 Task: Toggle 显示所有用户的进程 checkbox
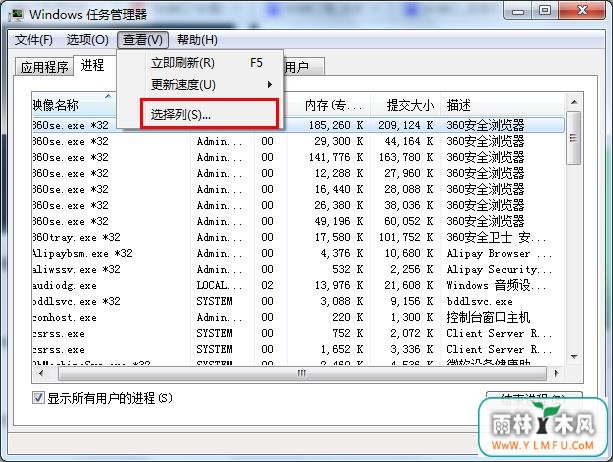pyautogui.click(x=38, y=398)
